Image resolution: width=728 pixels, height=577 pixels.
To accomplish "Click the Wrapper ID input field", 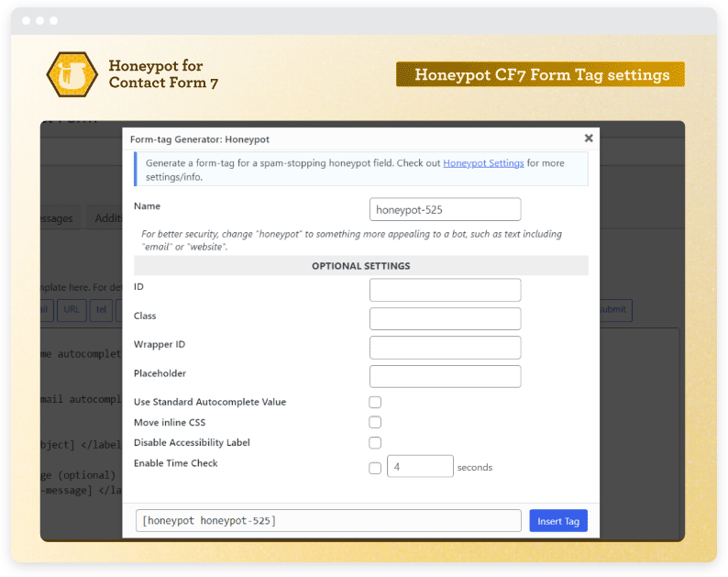I will tap(445, 348).
